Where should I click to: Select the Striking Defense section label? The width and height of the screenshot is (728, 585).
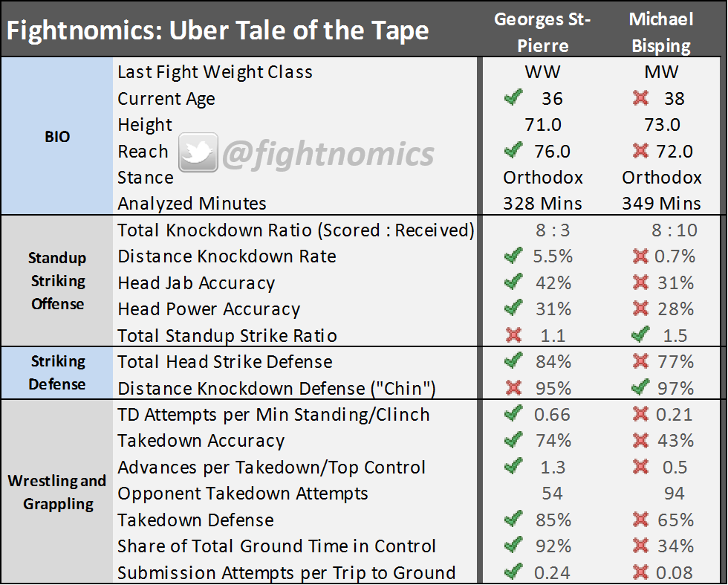coord(57,373)
